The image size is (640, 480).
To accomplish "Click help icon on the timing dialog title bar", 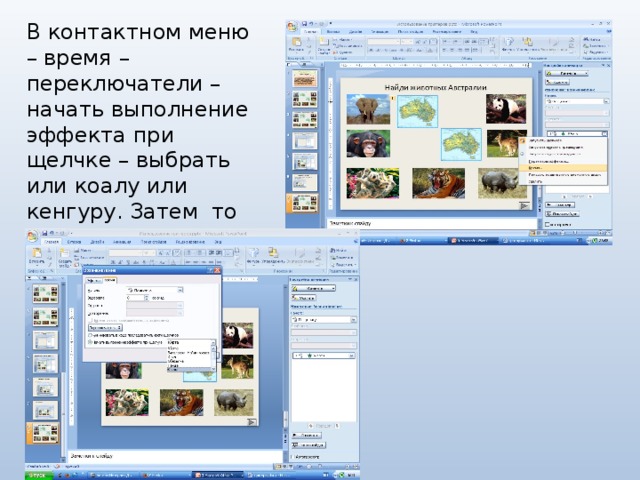I will (x=211, y=270).
